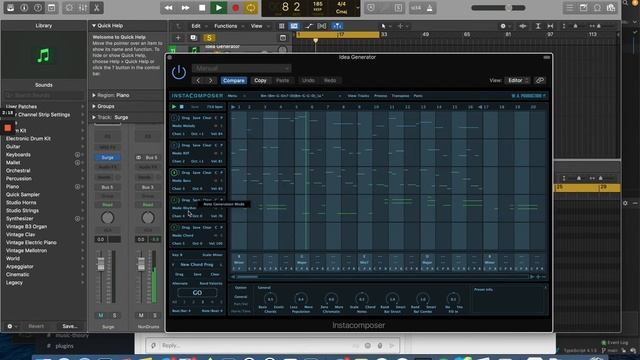Open the Inspector info button
The image size is (640, 360).
(x=24, y=8)
